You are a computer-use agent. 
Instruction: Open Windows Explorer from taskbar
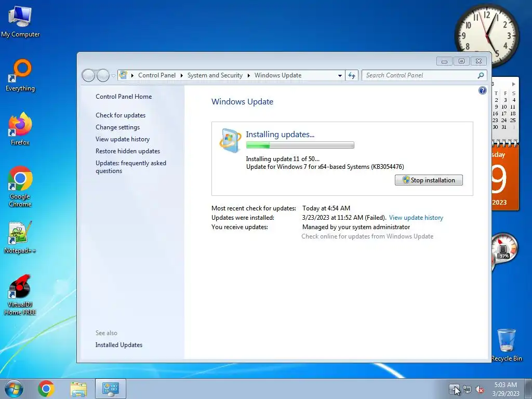[x=78, y=389]
